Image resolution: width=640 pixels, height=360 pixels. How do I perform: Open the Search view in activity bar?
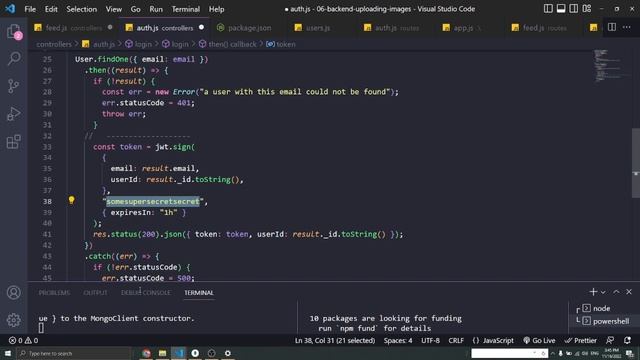point(13,59)
